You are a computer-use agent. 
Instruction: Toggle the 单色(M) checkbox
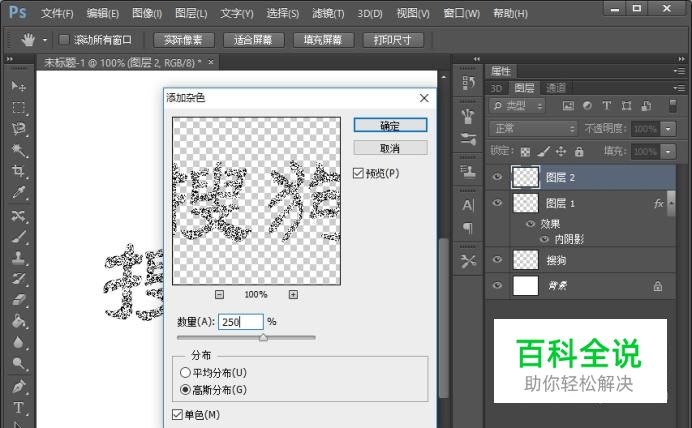177,415
